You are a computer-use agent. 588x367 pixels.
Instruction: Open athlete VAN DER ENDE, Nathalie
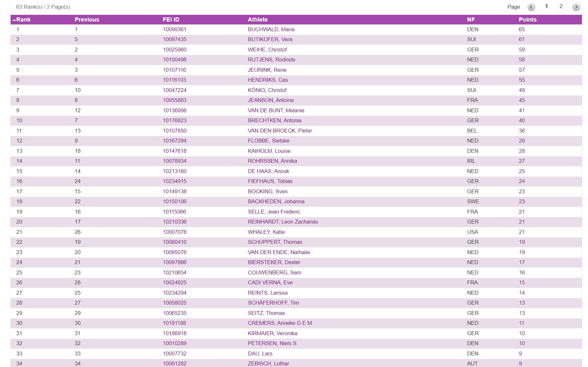click(279, 252)
